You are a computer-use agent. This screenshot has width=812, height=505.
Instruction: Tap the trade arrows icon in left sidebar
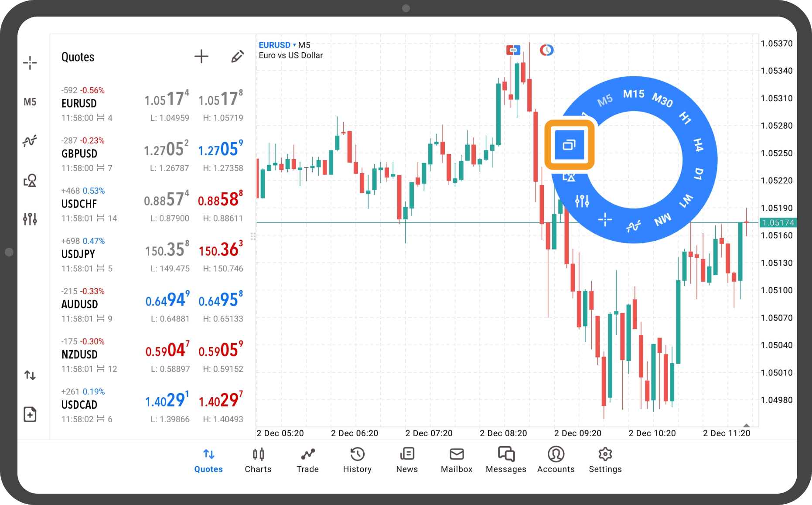tap(30, 375)
